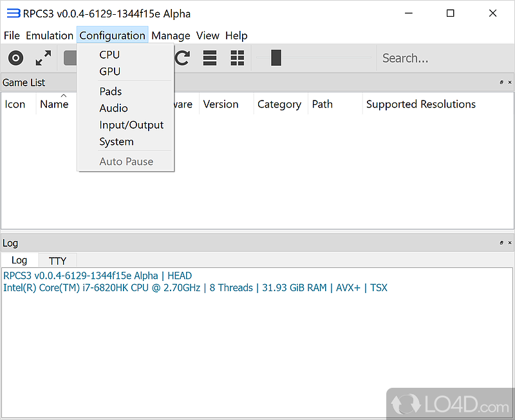Float the Log dock panel
The width and height of the screenshot is (515, 420).
[x=501, y=243]
